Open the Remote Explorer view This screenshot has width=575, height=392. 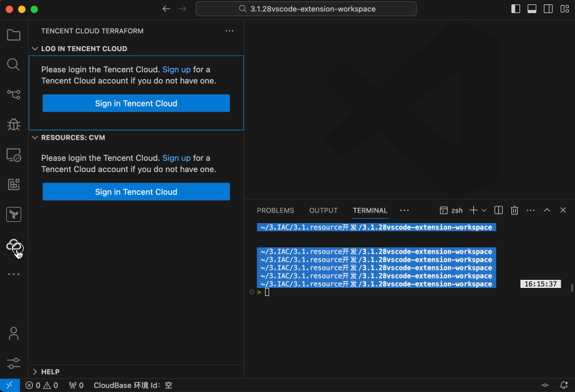[x=14, y=155]
